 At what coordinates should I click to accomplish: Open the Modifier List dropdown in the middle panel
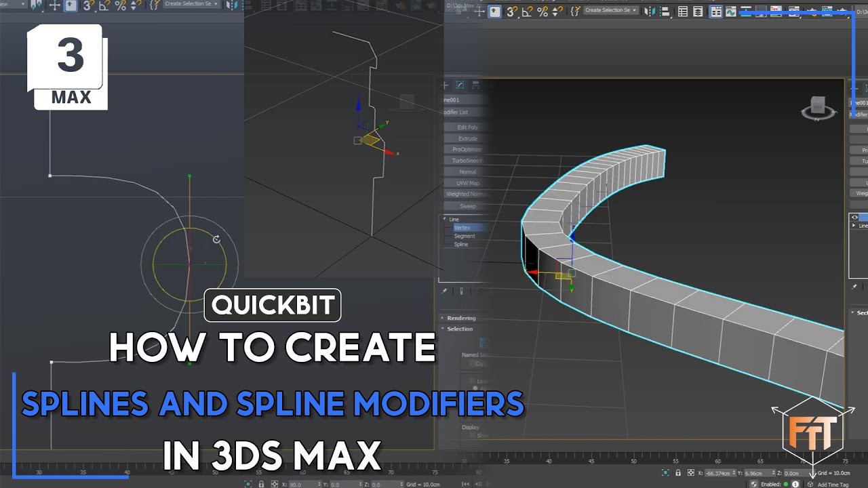click(464, 113)
